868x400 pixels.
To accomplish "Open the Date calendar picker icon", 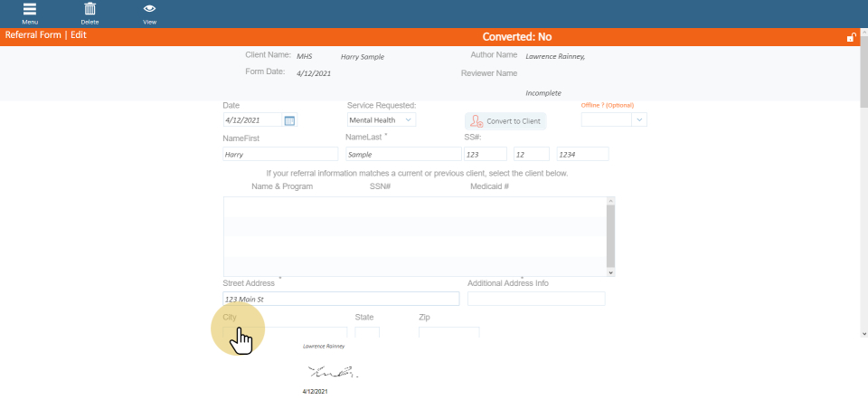I will tap(289, 120).
